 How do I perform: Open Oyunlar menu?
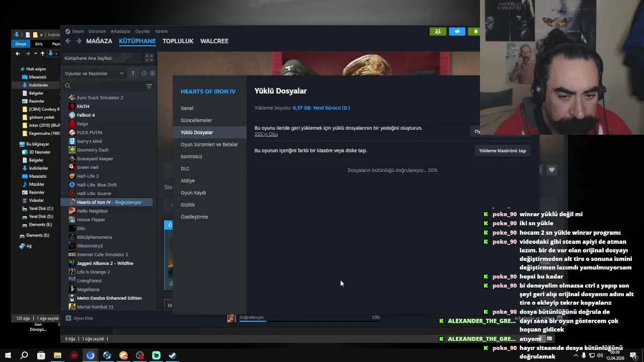[143, 31]
